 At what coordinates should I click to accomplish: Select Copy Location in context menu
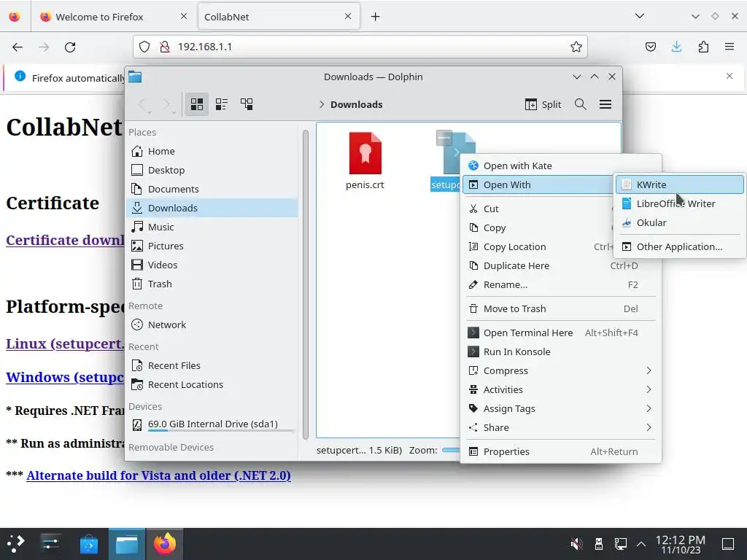[x=539, y=246]
